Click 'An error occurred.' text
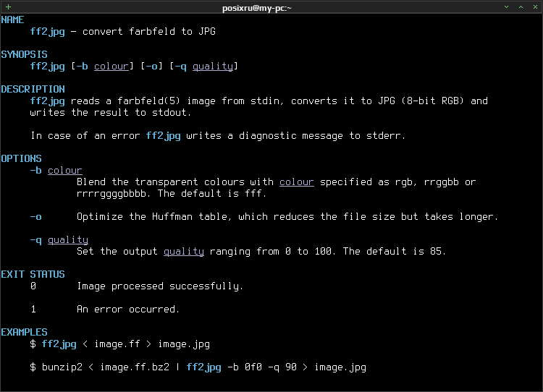 click(x=127, y=309)
